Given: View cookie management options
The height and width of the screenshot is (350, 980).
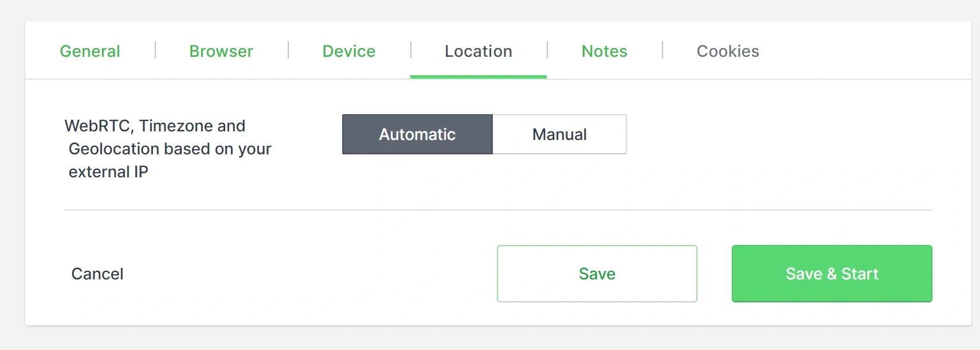Looking at the screenshot, I should (728, 51).
